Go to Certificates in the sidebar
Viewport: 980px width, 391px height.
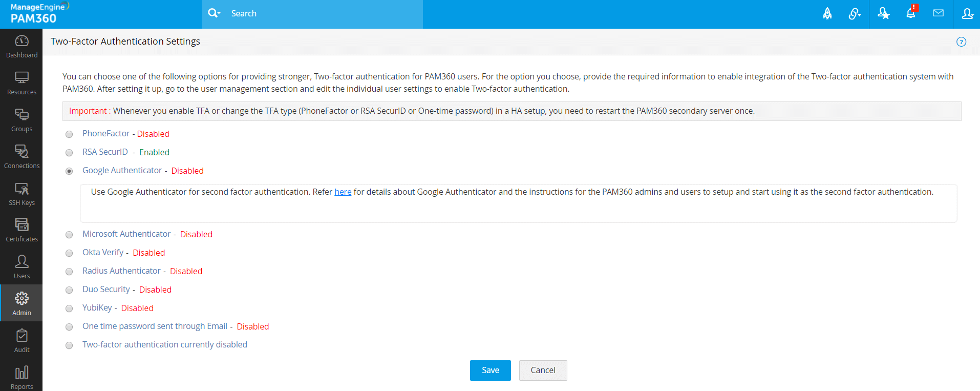pos(22,230)
